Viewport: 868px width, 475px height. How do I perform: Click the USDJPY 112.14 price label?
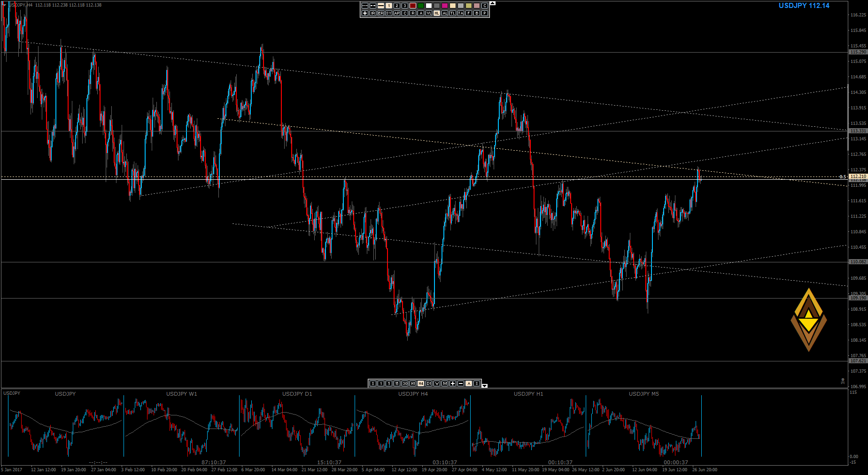(804, 6)
